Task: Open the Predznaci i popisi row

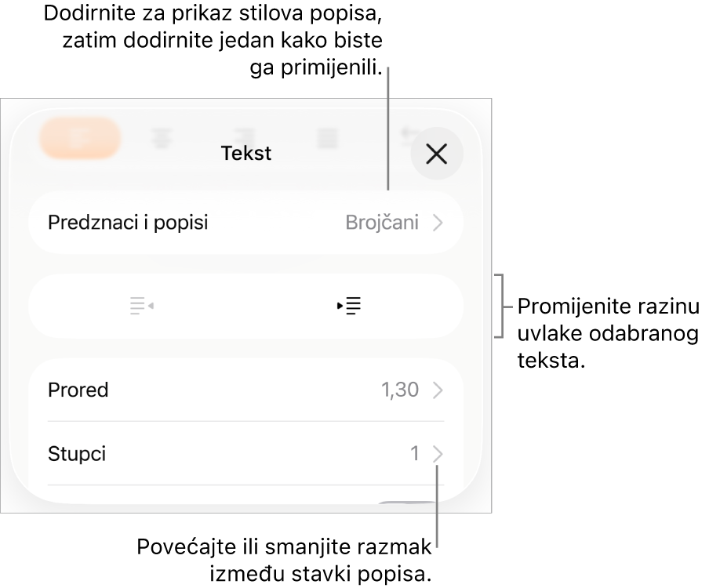Action: 246,223
